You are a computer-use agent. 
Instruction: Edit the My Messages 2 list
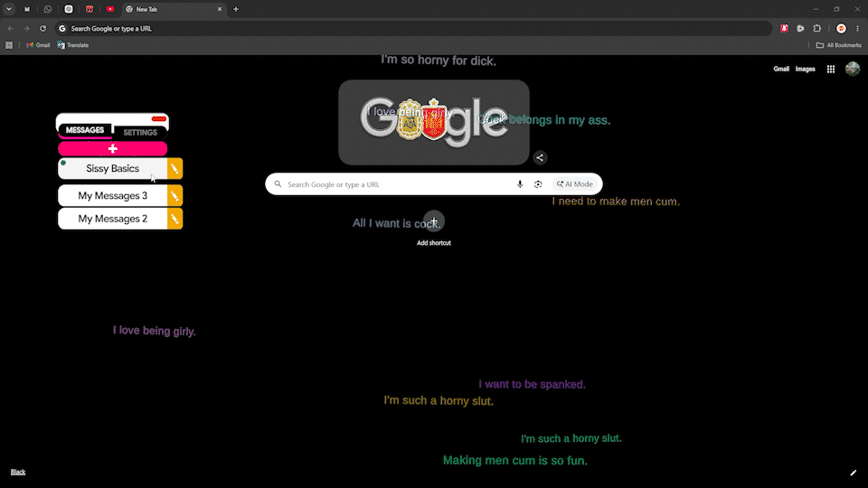pos(175,219)
